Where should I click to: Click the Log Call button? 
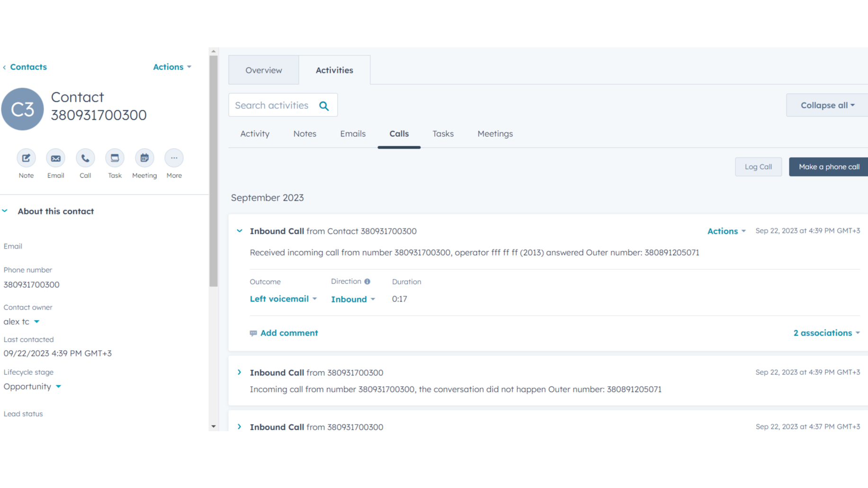(758, 167)
